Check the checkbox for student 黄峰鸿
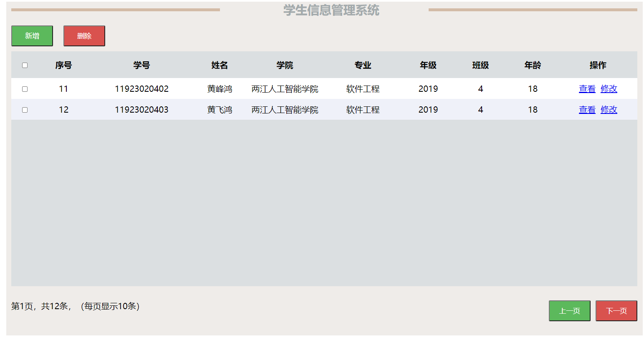644x340 pixels. tap(25, 88)
